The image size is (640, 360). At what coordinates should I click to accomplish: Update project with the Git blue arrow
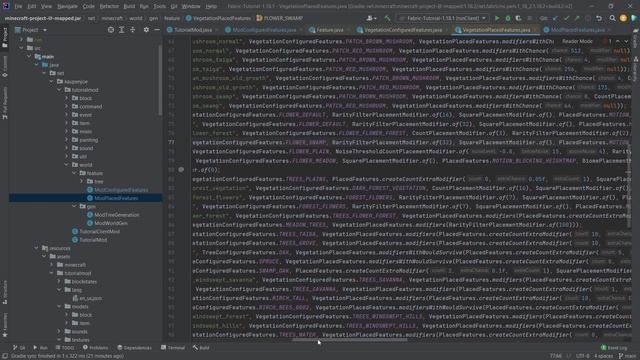(x=555, y=18)
